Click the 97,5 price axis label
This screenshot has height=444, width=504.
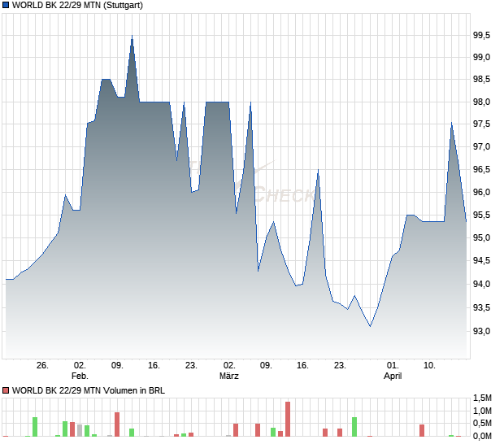481,124
